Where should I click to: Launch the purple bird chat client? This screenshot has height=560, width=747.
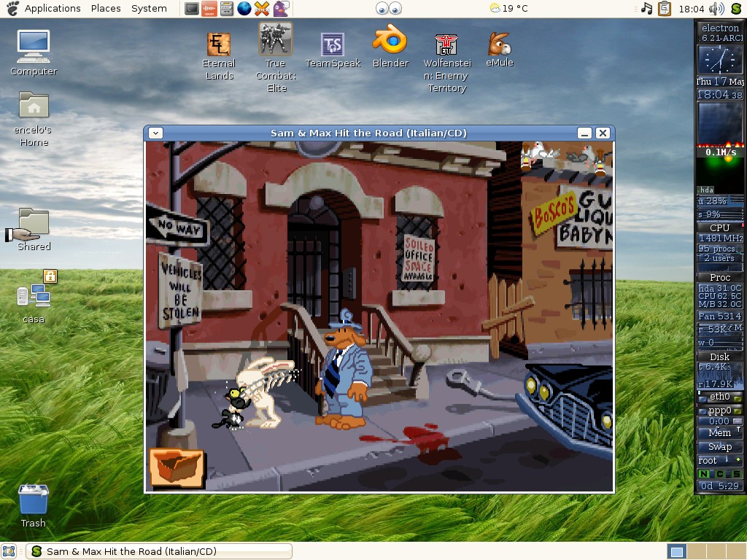pos(280,9)
